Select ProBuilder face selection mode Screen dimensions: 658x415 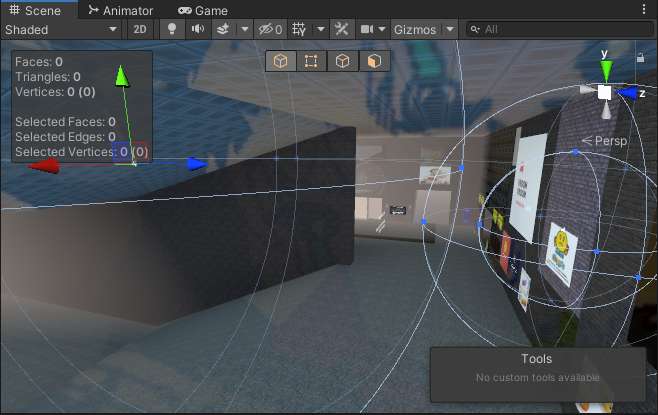(x=374, y=61)
